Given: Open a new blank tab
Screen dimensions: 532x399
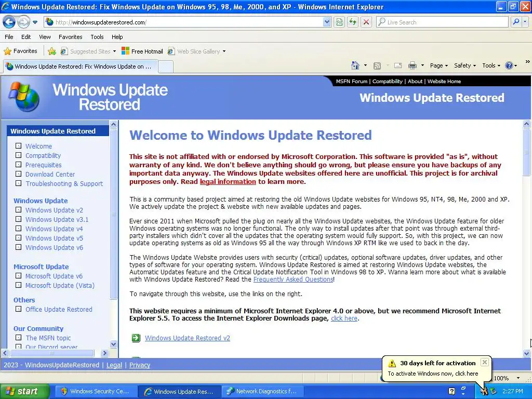Looking at the screenshot, I should tap(166, 67).
